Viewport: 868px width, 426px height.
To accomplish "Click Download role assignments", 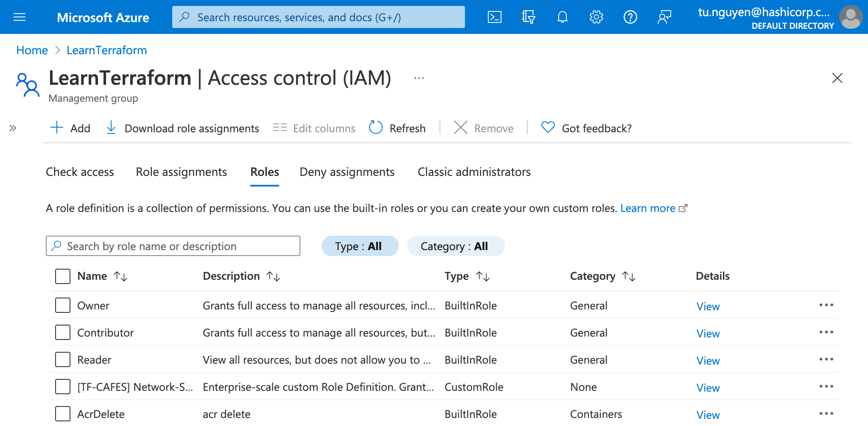I will click(x=182, y=128).
